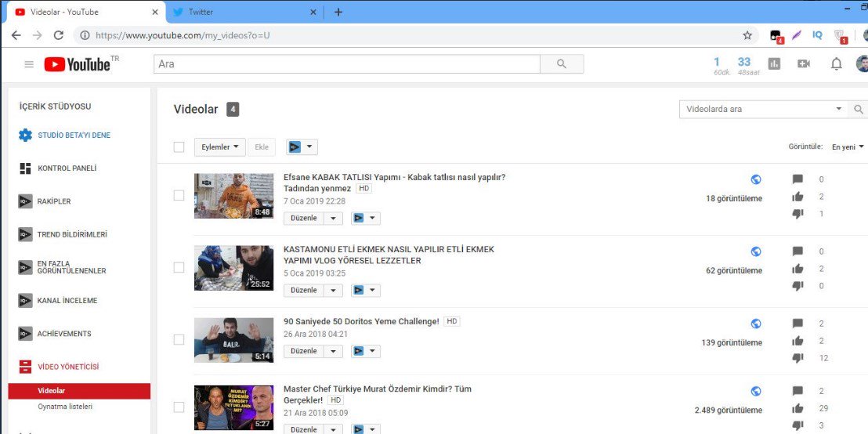The height and width of the screenshot is (434, 868).
Task: Check the 90 Saniyede Doritos video checkbox
Action: tap(179, 339)
